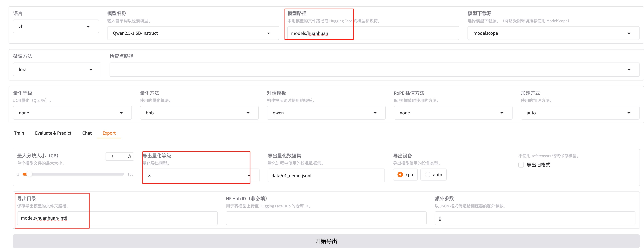Viewport: 644px width, 248px height.
Task: Click the 导出目录 models/huanhuan-int8 field
Action: point(117,218)
